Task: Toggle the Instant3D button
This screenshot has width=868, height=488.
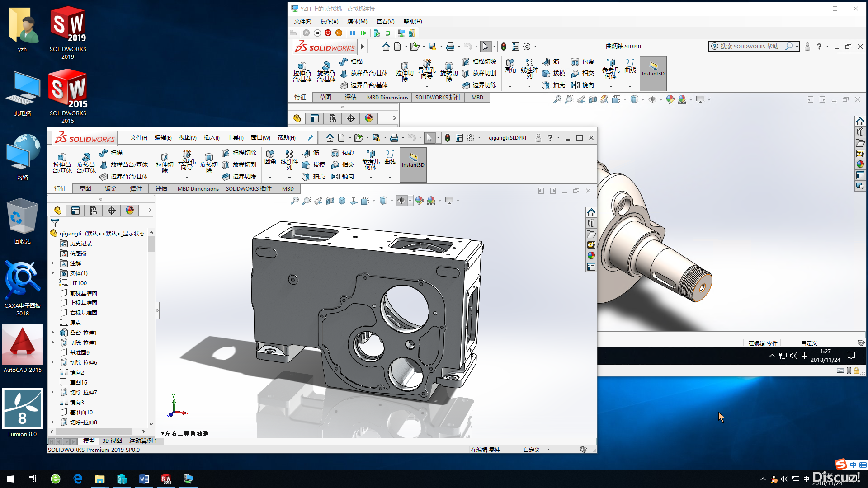Action: (413, 164)
